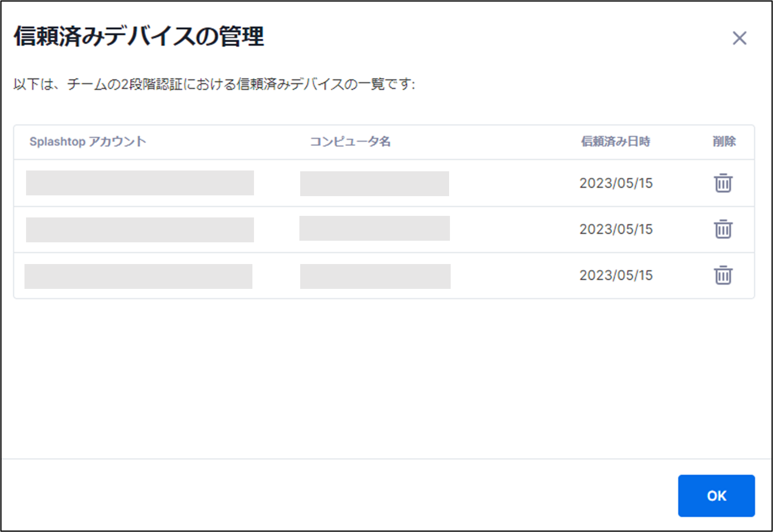Viewport: 773px width, 532px height.
Task: Select the second row's 2023/05/15 date
Action: [x=616, y=229]
